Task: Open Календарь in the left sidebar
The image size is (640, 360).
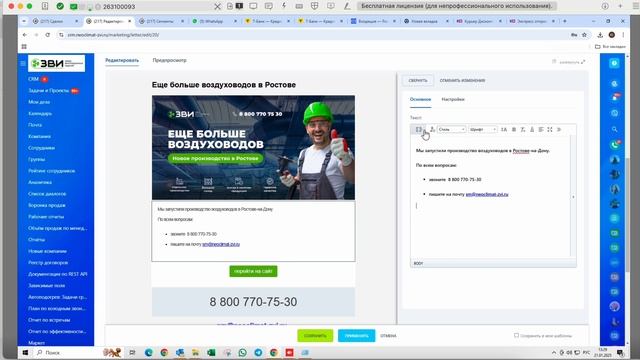Action: tap(40, 113)
